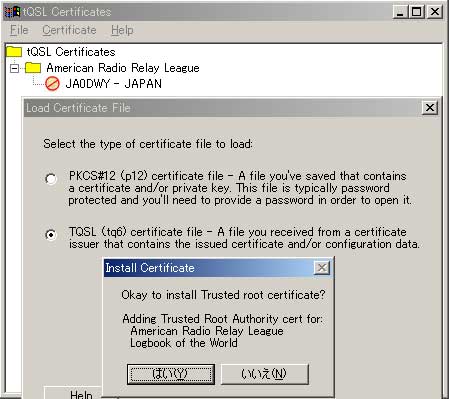The image size is (449, 399).
Task: Click "Select the type of certificate file to load:"
Action: click(148, 144)
